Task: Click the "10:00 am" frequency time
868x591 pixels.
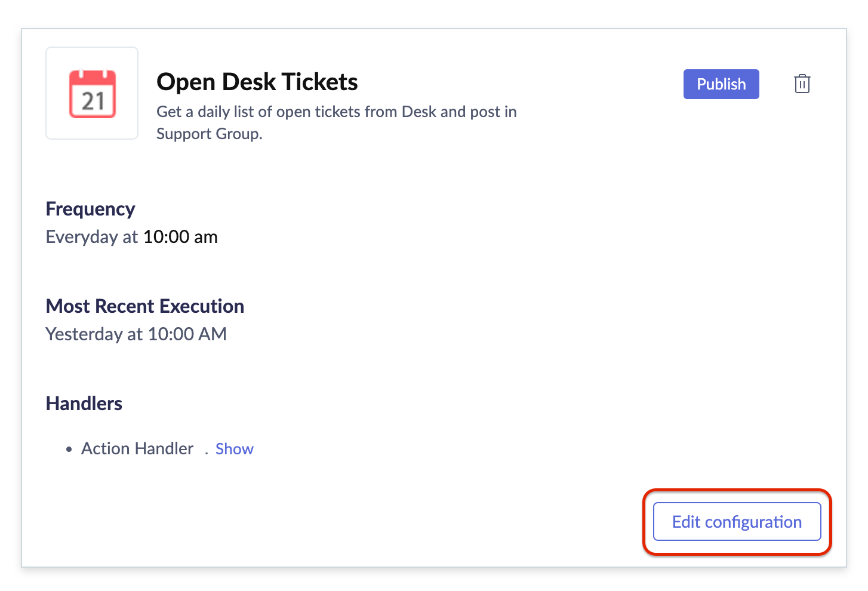Action: click(180, 237)
